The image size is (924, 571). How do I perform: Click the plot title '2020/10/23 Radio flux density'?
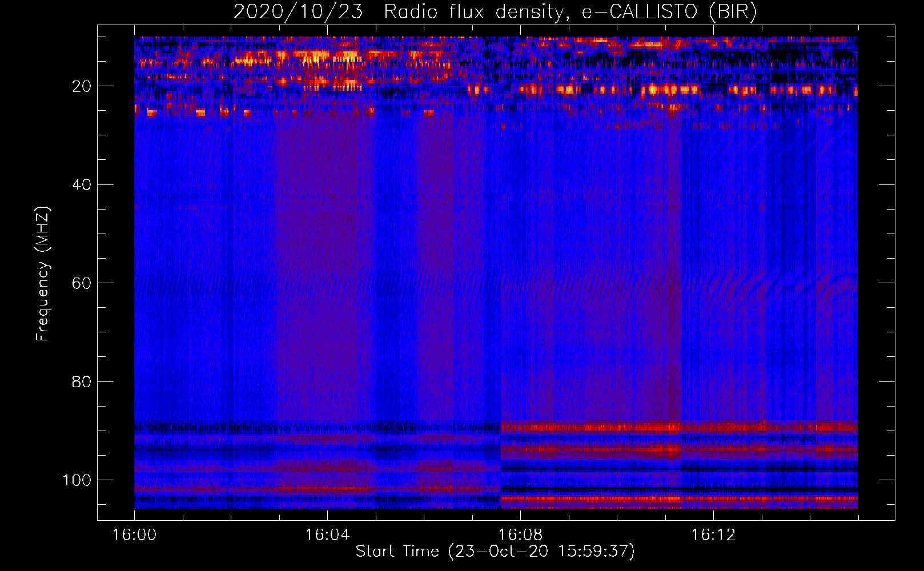[495, 11]
